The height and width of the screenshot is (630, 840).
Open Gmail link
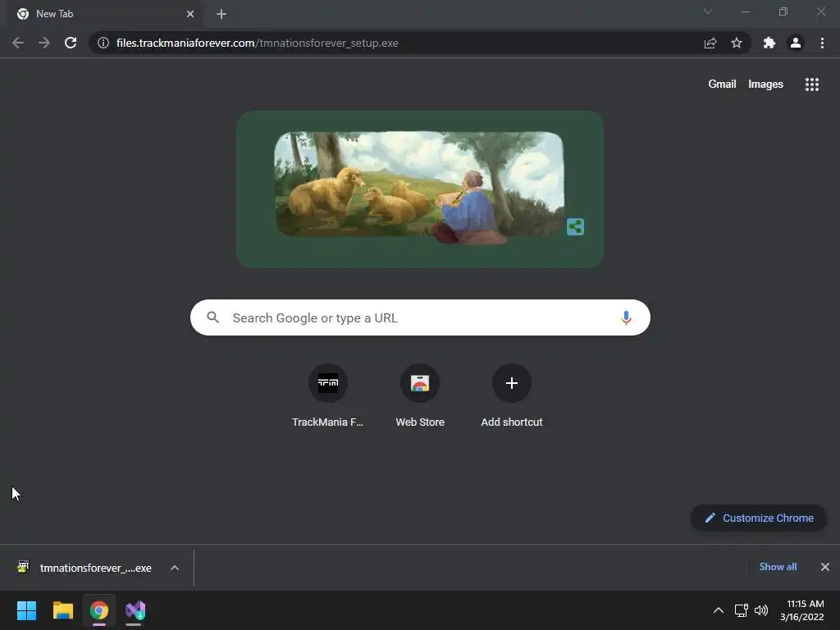tap(722, 84)
